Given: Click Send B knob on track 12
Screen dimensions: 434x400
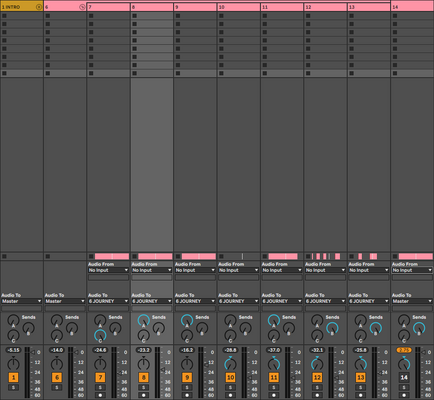Looking at the screenshot, I should 332,329.
